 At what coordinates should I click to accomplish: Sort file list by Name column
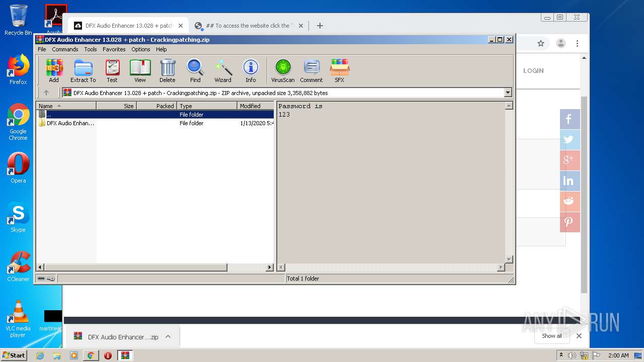[66, 106]
